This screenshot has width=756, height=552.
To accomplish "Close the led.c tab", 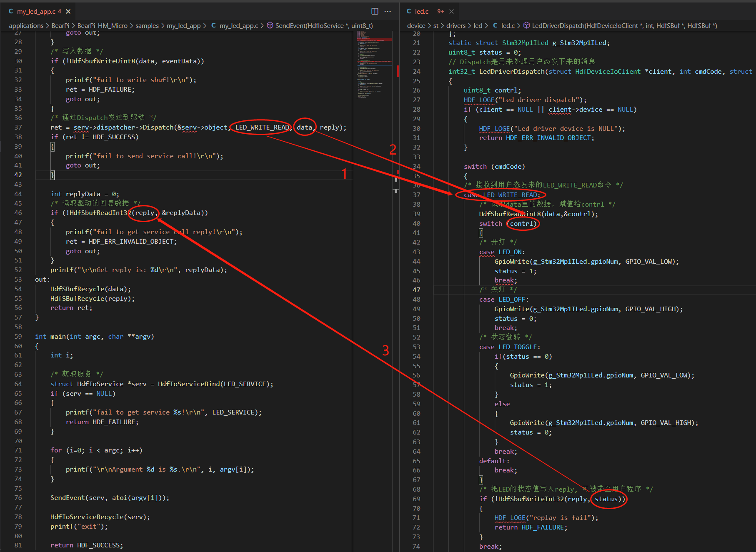I will 451,11.
